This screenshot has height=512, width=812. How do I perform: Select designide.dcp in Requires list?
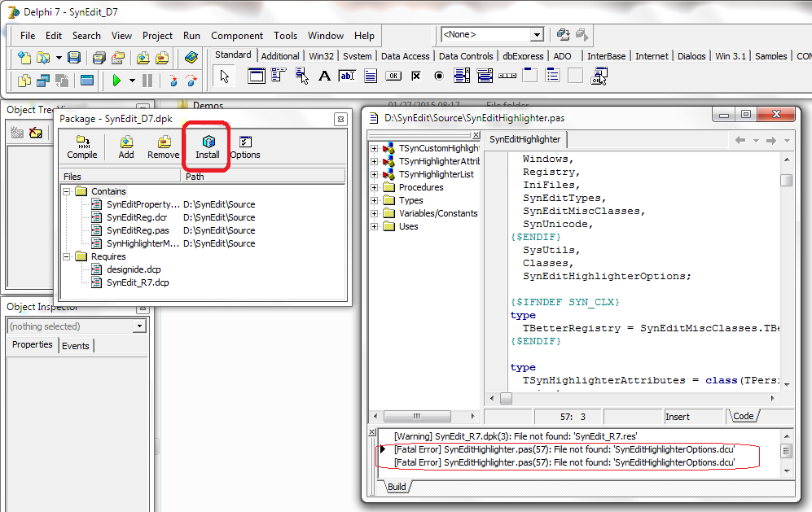(134, 269)
